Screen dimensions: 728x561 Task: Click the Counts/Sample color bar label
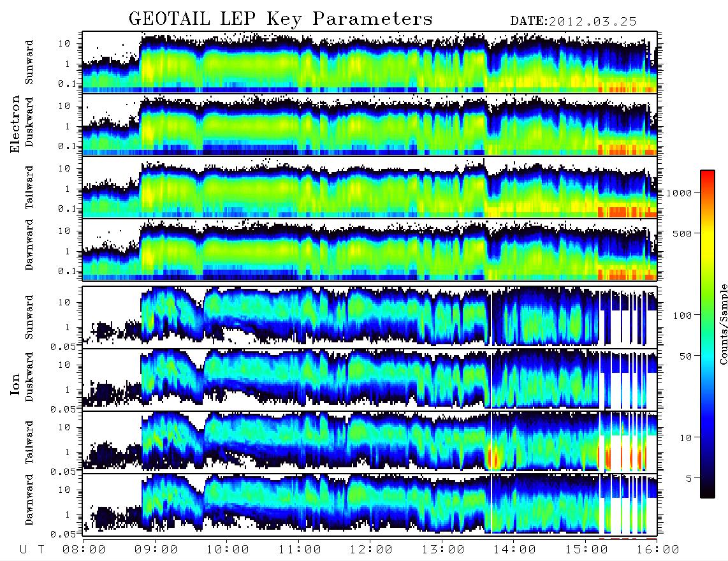click(x=723, y=324)
